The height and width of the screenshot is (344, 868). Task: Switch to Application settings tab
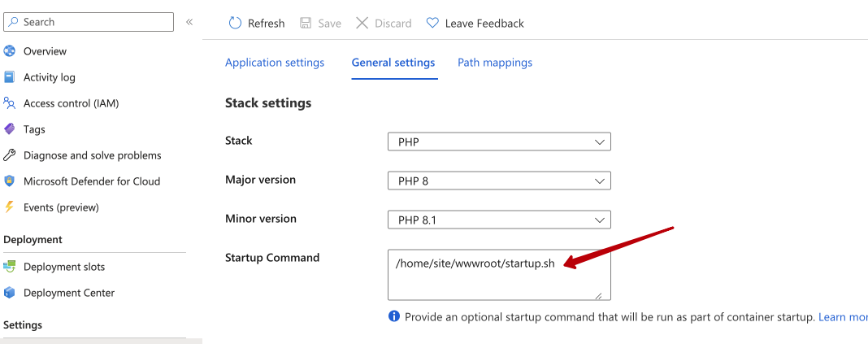pos(275,63)
